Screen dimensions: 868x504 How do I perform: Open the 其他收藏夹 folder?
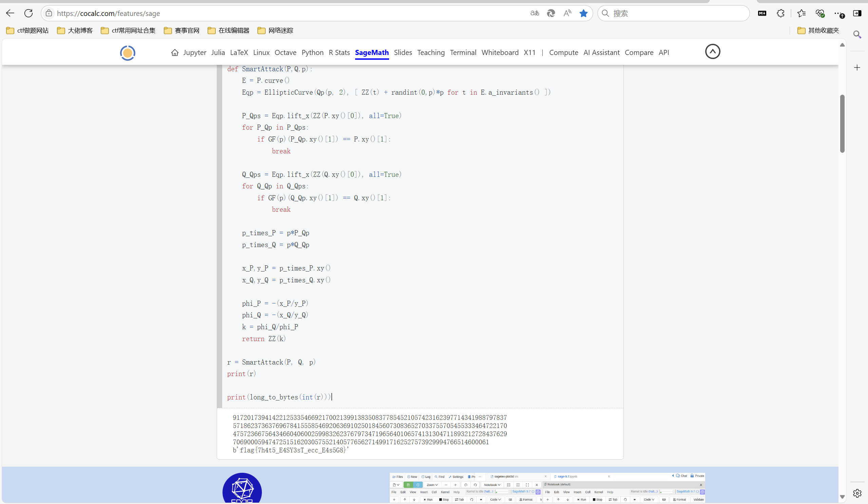coord(818,30)
